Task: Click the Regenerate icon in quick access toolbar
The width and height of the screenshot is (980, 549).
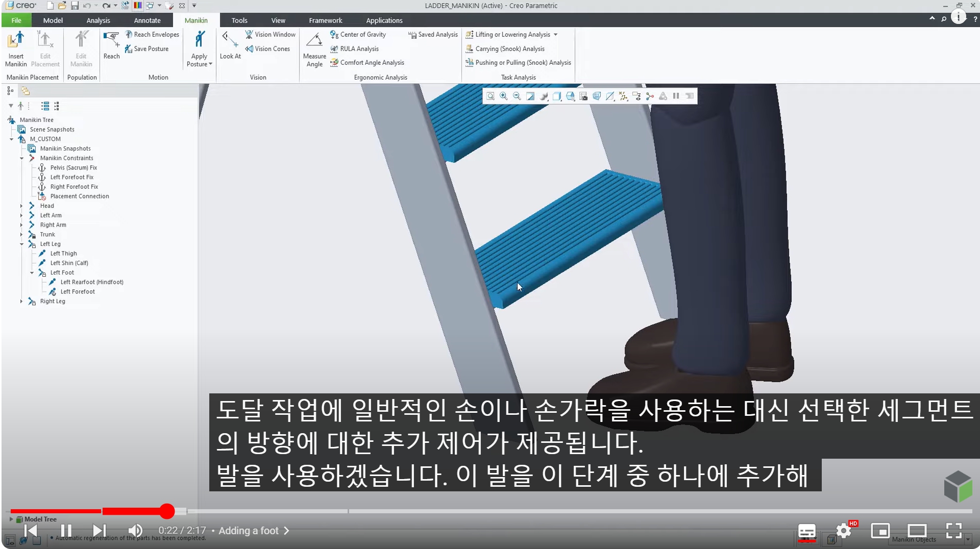Action: tap(125, 6)
